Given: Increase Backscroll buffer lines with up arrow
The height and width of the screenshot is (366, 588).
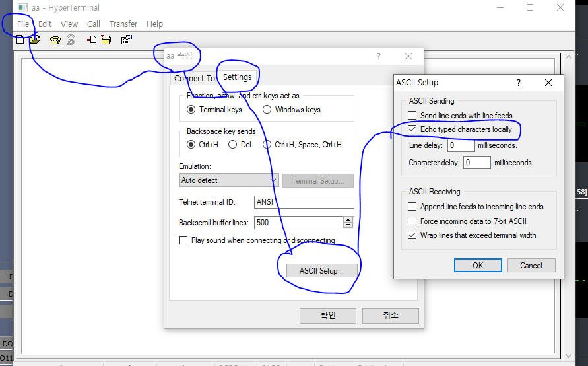Looking at the screenshot, I should click(x=348, y=219).
